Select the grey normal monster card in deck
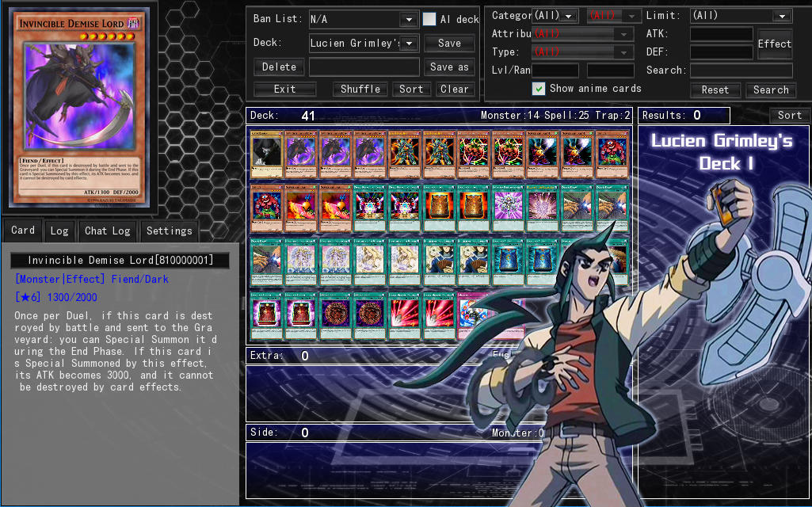 click(267, 154)
